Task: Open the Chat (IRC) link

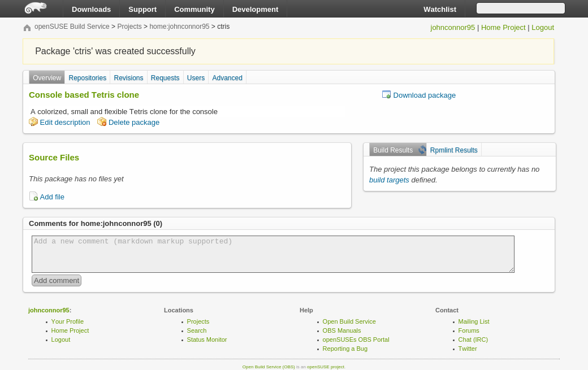Action: click(473, 339)
